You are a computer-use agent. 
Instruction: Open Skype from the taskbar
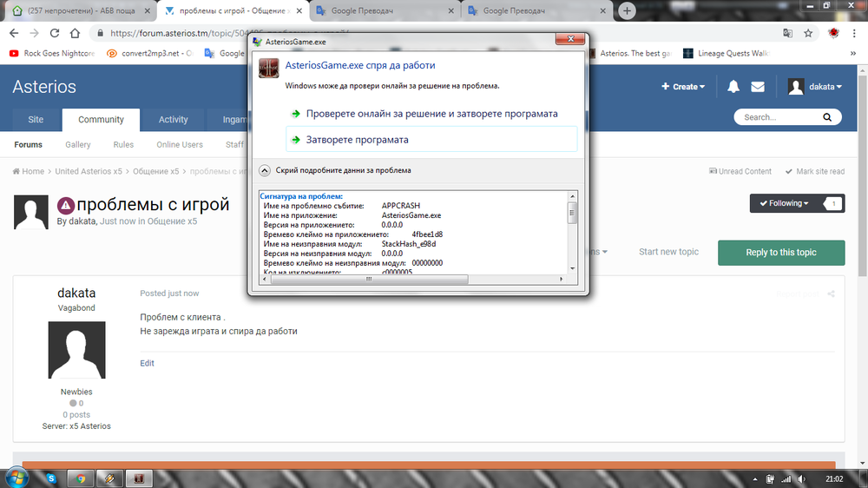[x=51, y=478]
